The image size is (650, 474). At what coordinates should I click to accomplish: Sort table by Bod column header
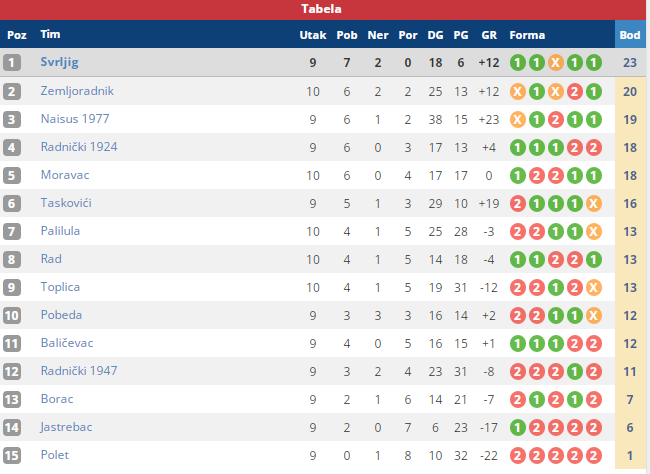(630, 35)
